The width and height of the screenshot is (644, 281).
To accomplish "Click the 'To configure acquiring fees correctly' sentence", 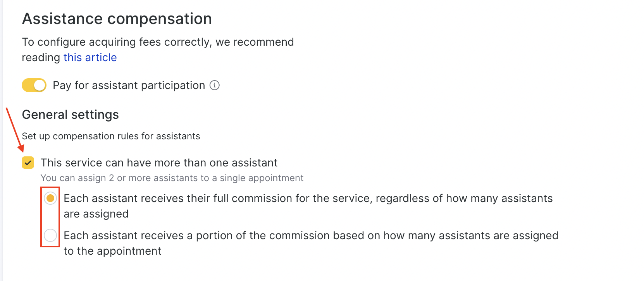I will tap(158, 42).
